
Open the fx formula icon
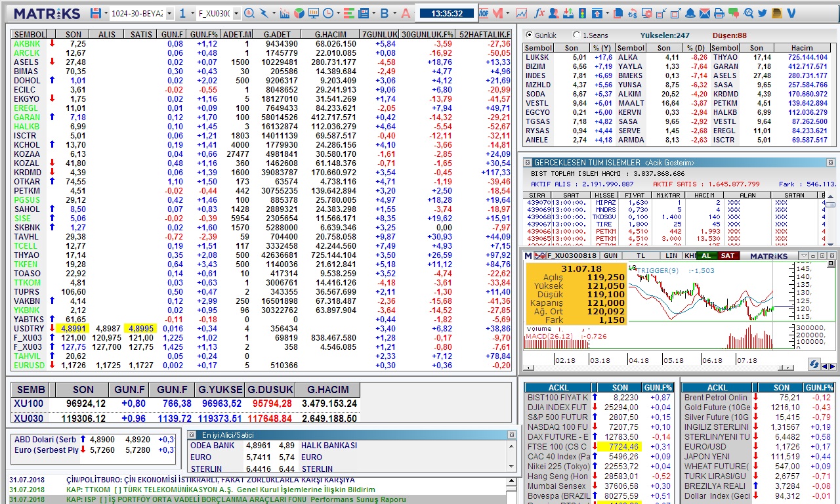point(539,13)
